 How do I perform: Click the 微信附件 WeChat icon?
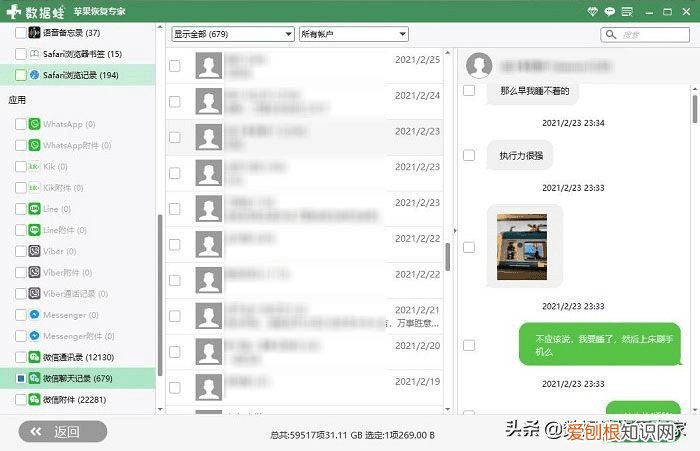point(34,399)
